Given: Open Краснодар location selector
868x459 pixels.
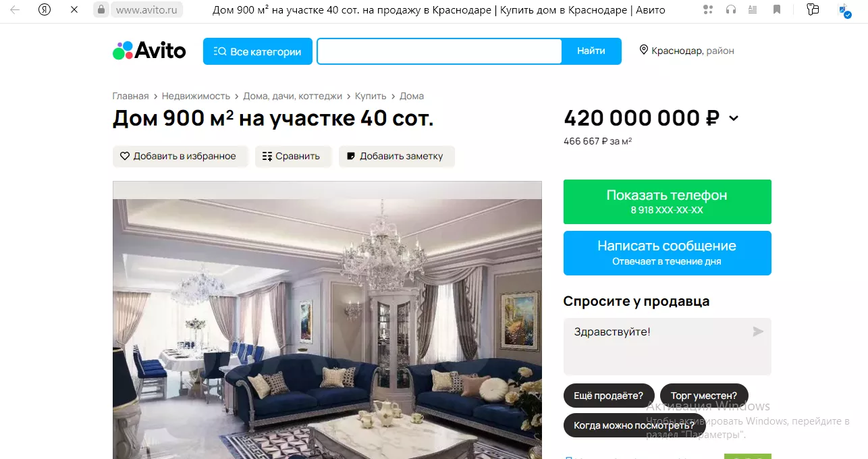Looking at the screenshot, I should tap(686, 51).
